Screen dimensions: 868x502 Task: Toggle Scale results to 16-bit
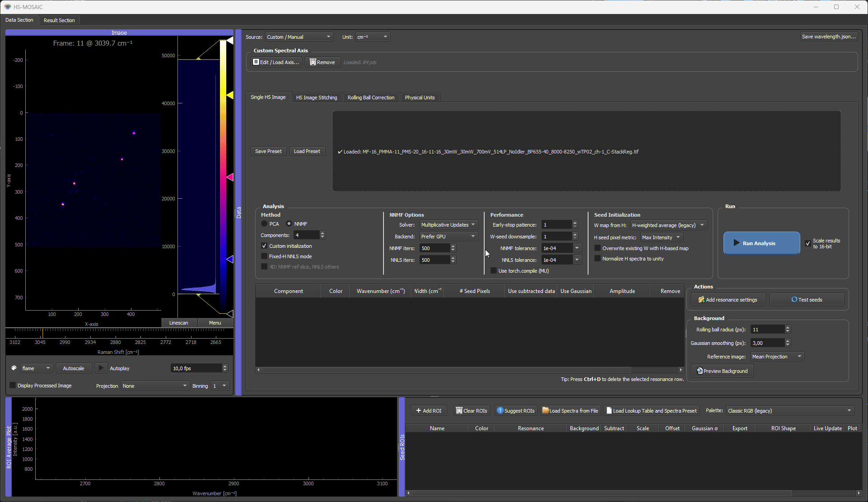pos(808,243)
